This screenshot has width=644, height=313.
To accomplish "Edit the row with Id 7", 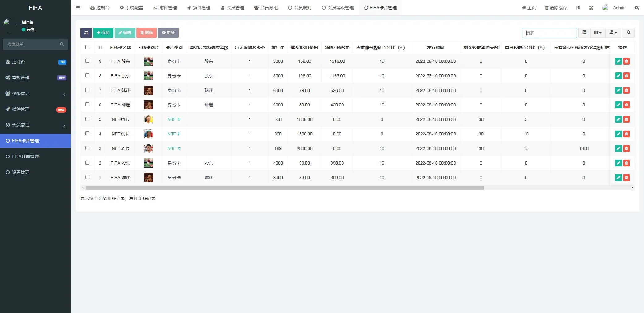I will [x=618, y=90].
